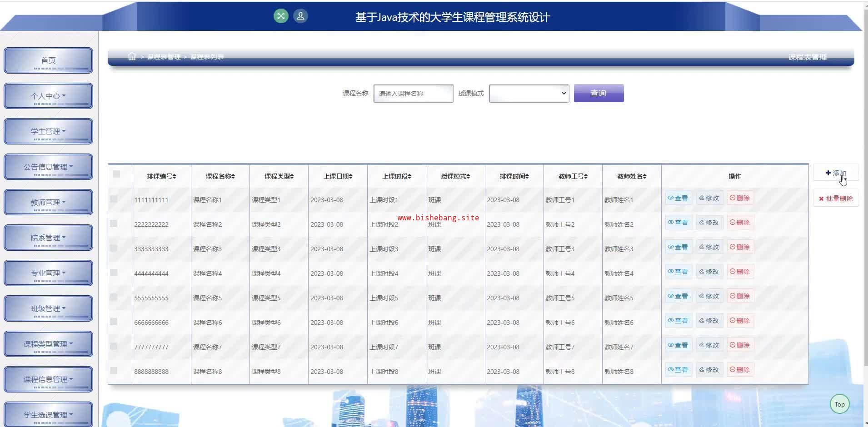Image resolution: width=868 pixels, height=427 pixels.
Task: Click the 添加 add button
Action: (836, 173)
